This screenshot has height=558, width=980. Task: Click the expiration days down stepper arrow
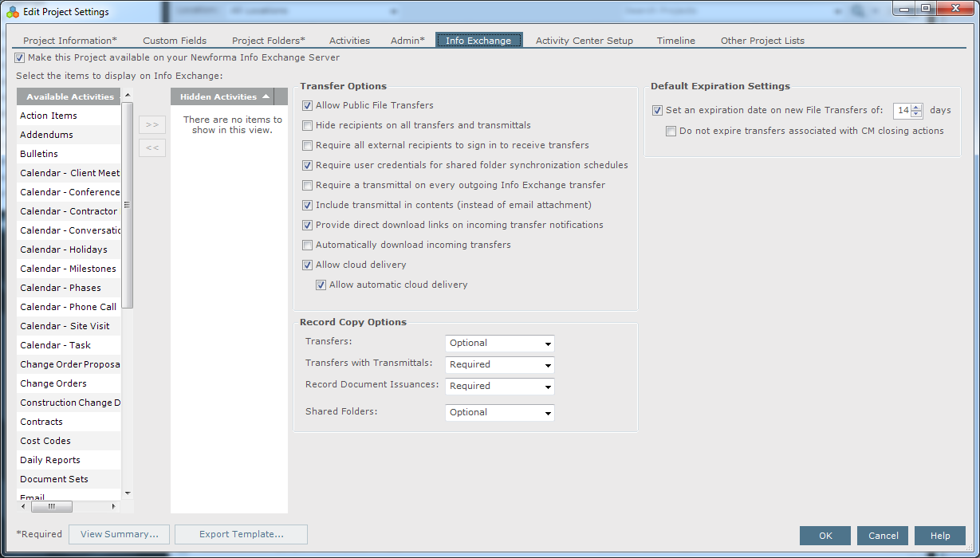pos(916,114)
